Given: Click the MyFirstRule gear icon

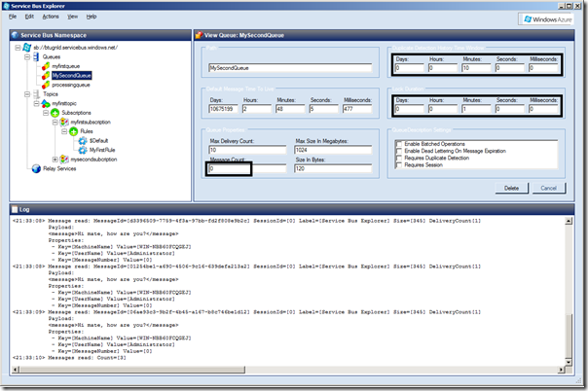Looking at the screenshot, I should point(83,150).
